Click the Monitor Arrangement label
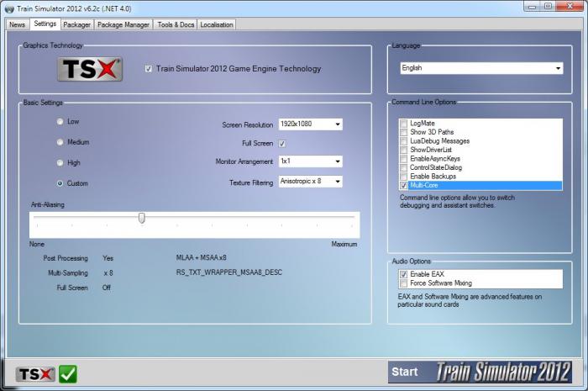The width and height of the screenshot is (588, 391). click(x=244, y=161)
